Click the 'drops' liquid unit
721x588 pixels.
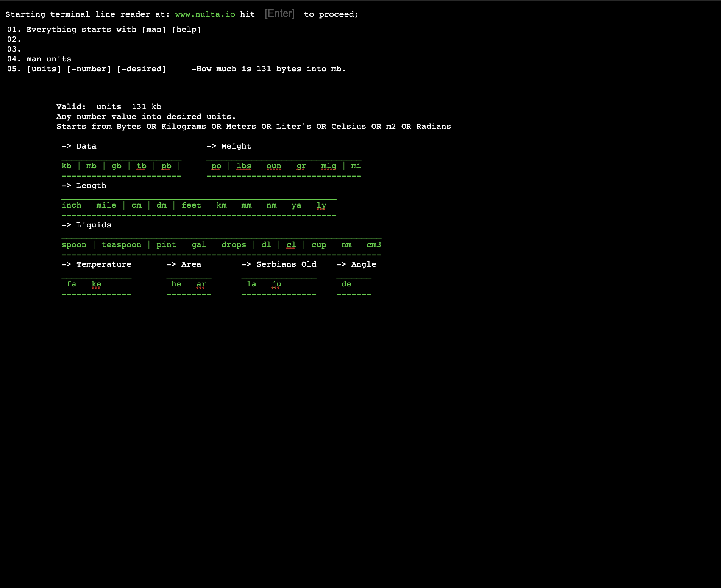pos(234,245)
